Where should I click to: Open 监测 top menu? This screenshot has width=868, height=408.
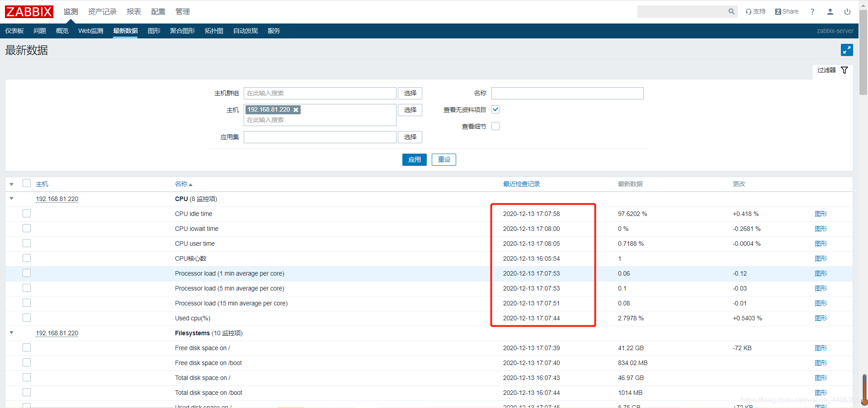coord(71,12)
